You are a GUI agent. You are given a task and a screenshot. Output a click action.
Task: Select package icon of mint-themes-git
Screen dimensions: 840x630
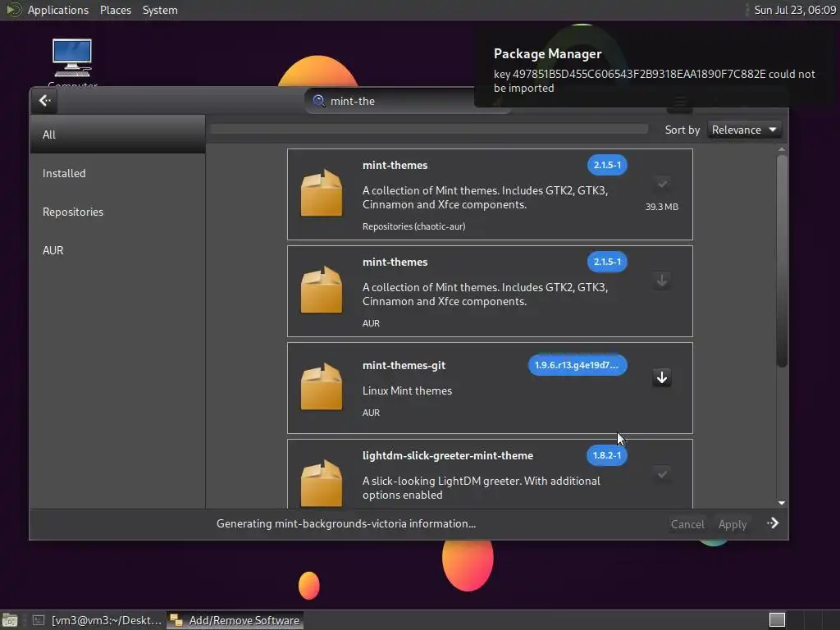[x=322, y=387]
